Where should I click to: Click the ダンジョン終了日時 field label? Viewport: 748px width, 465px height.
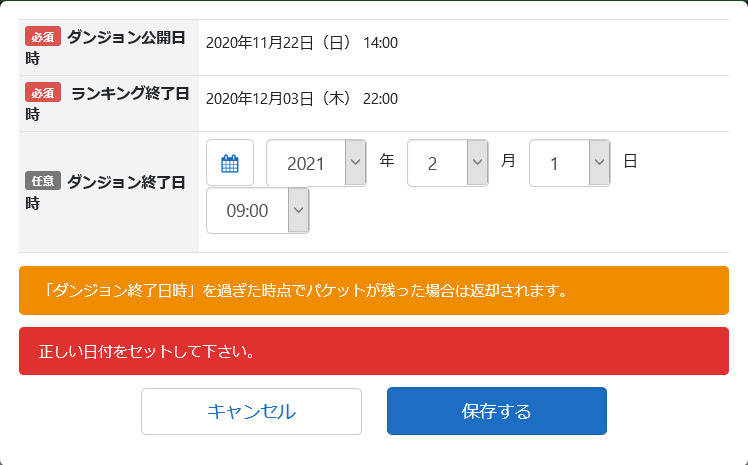pos(125,183)
